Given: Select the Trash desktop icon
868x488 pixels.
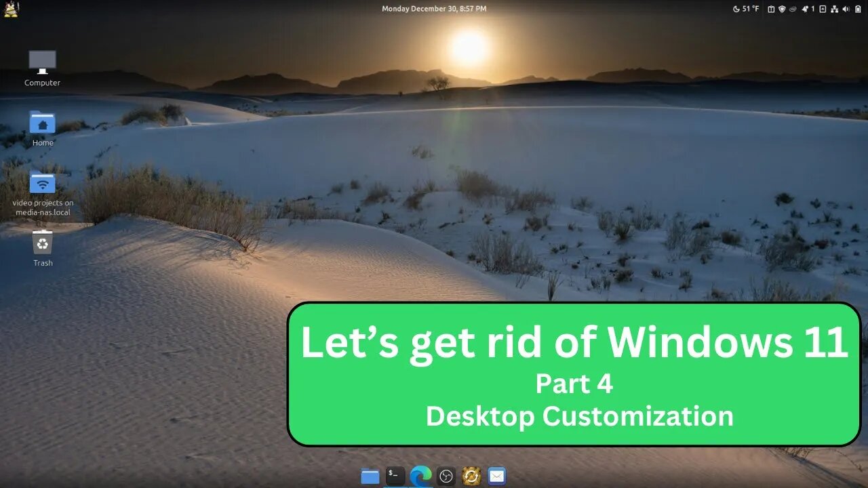Looking at the screenshot, I should coord(42,242).
